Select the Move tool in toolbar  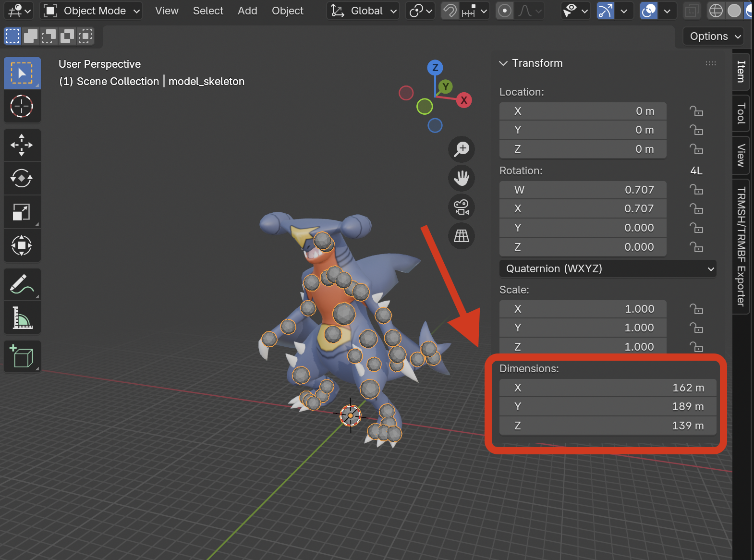pos(22,145)
